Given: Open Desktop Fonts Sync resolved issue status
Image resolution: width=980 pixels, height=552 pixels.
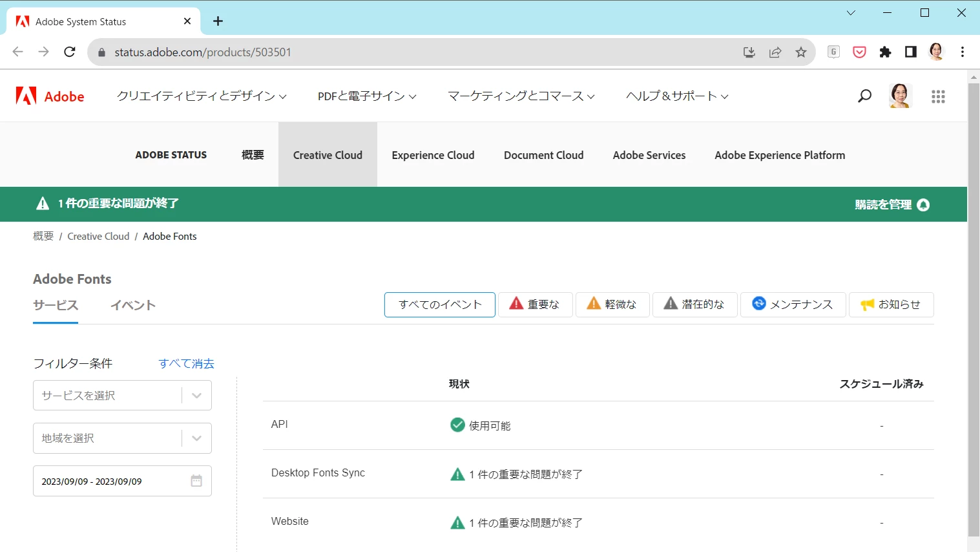Looking at the screenshot, I should [x=516, y=474].
